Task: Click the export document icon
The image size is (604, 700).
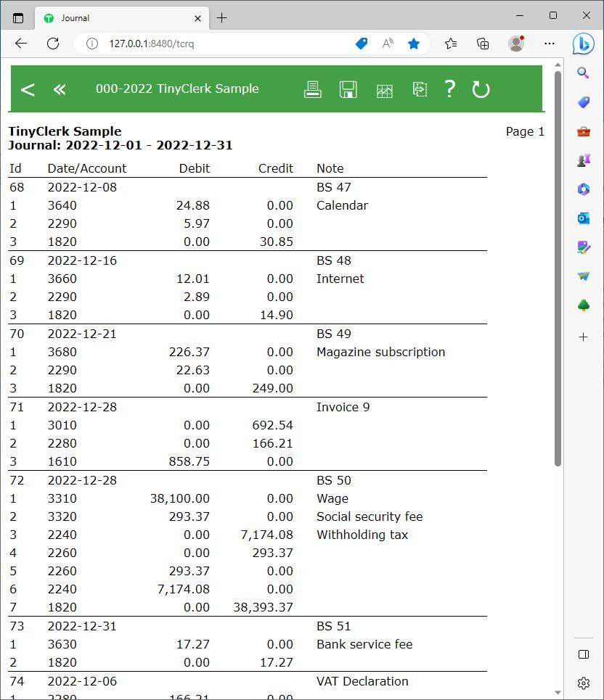Action: pyautogui.click(x=420, y=89)
